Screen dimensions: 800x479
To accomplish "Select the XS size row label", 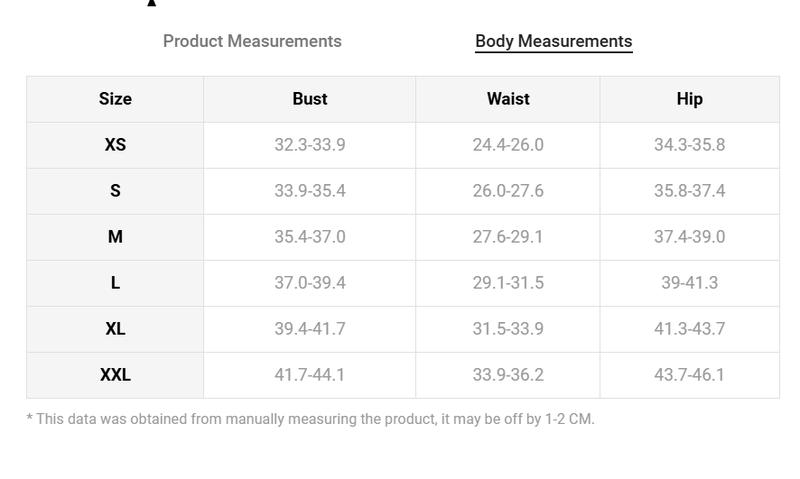I will click(115, 145).
